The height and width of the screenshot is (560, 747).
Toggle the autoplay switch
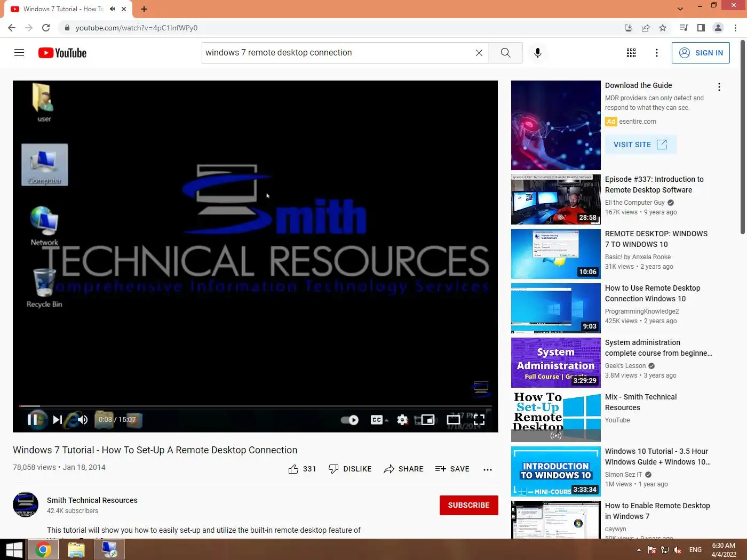click(x=350, y=420)
